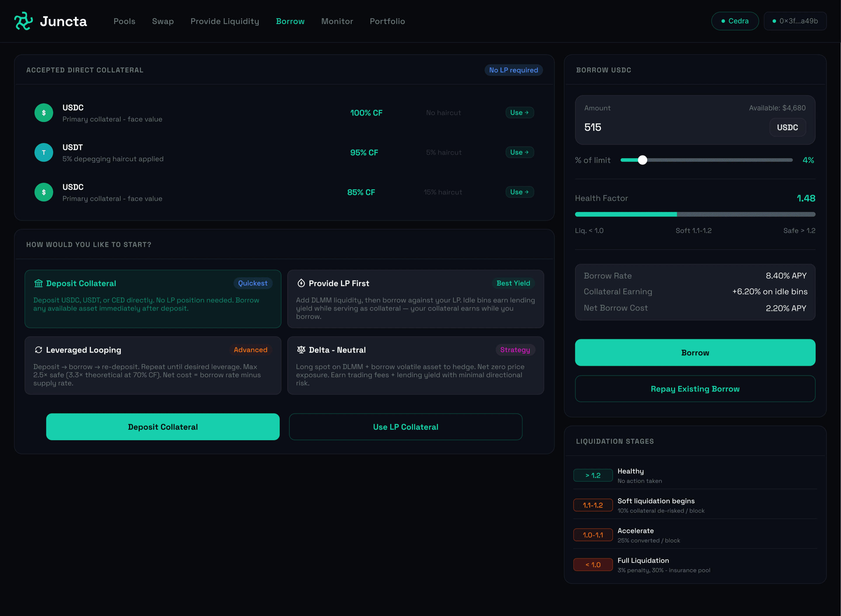The image size is (841, 616).
Task: Open the USDC token selector in Amount
Action: pos(787,128)
